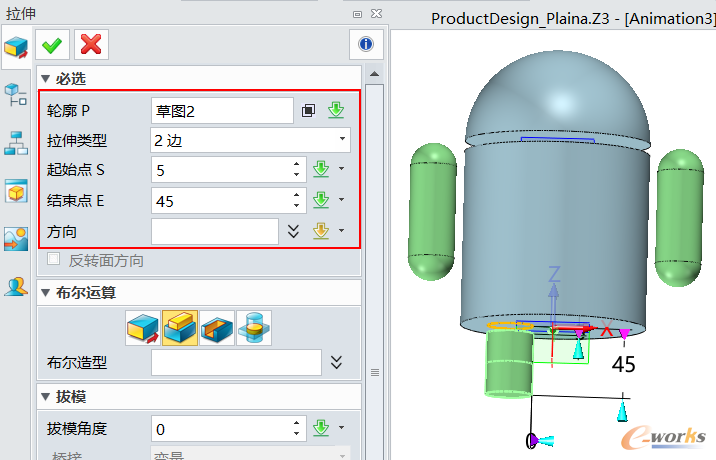Click green pick arrow for 起始点 S
This screenshot has height=460, width=716.
(x=321, y=169)
